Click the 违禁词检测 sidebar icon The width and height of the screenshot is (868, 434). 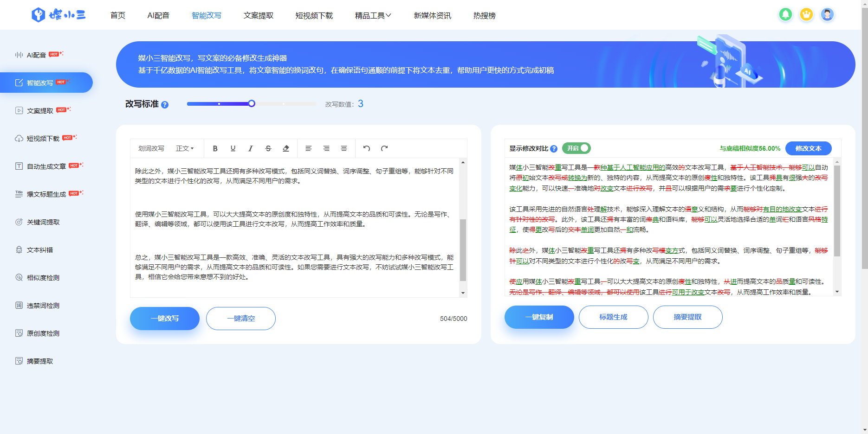coord(19,305)
